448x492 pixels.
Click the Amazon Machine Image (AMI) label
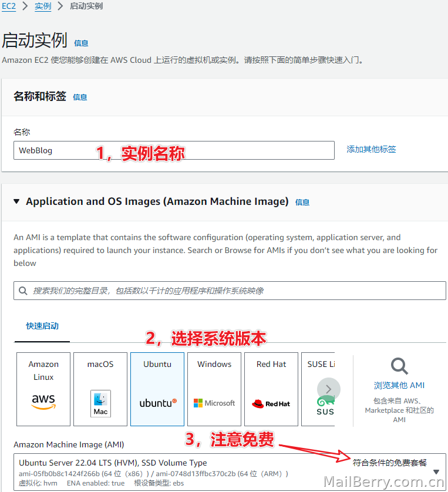pos(69,444)
